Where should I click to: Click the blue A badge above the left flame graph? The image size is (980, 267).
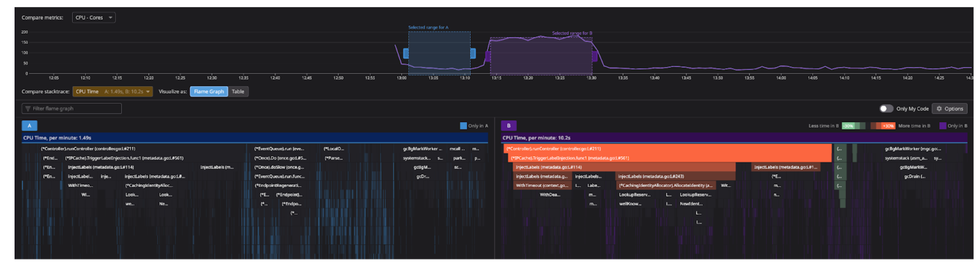(x=29, y=126)
